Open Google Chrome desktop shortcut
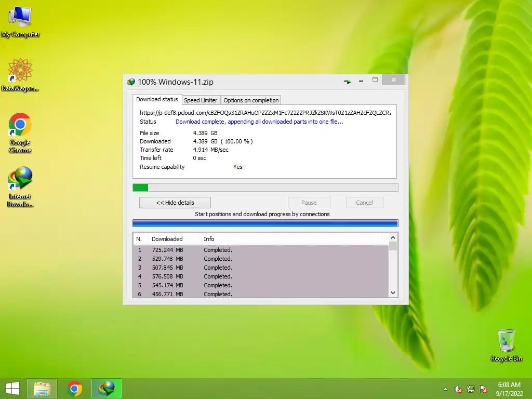Viewport: 532px width, 399px height. 20,132
